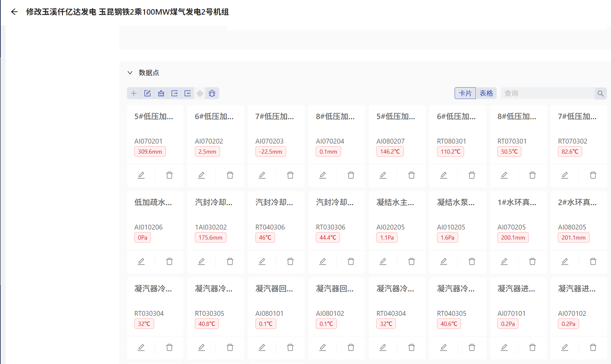This screenshot has width=611, height=364.
Task: Edit the AI070201 card
Action: pyautogui.click(x=141, y=175)
